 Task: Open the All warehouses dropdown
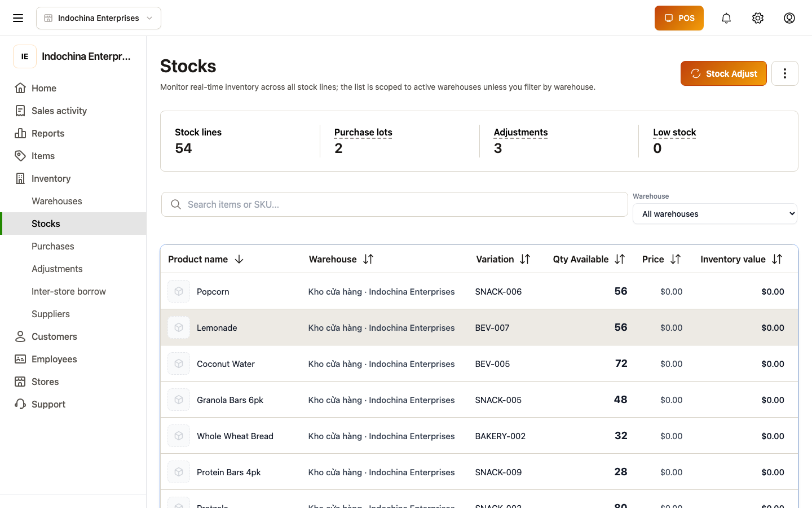coord(715,214)
